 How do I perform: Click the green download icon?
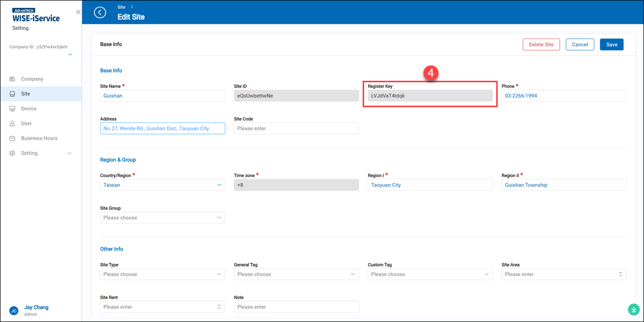tap(633, 309)
